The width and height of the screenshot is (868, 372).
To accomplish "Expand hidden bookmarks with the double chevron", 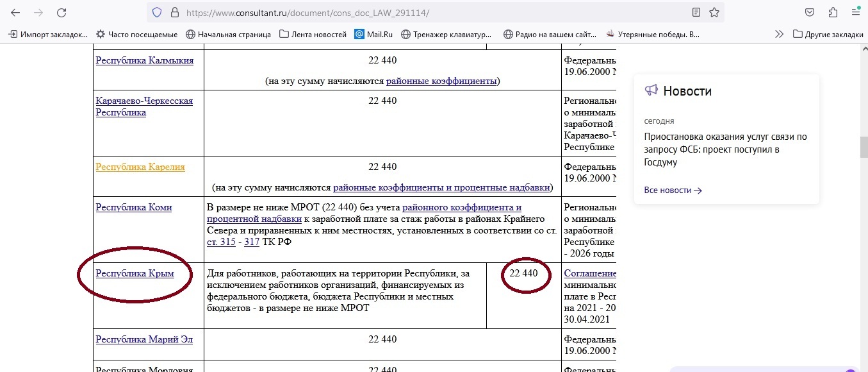I will pyautogui.click(x=779, y=35).
